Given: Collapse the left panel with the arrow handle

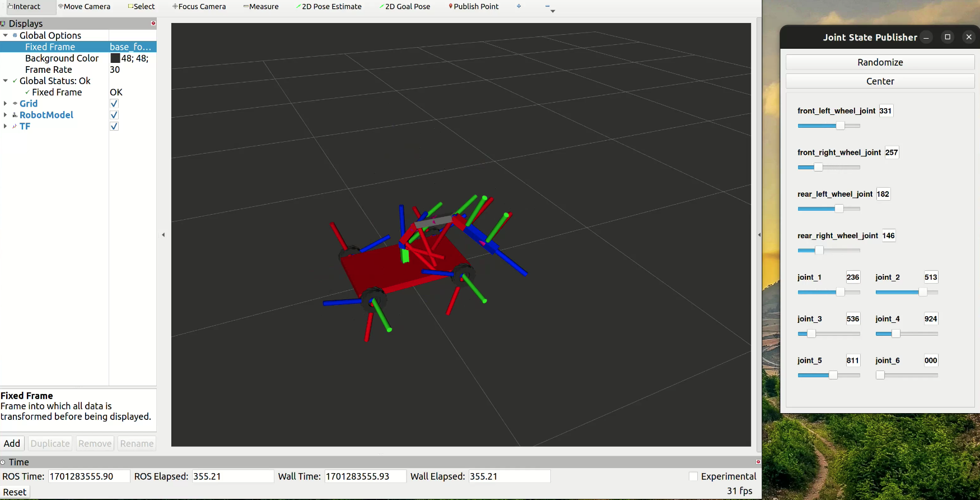Looking at the screenshot, I should [164, 235].
